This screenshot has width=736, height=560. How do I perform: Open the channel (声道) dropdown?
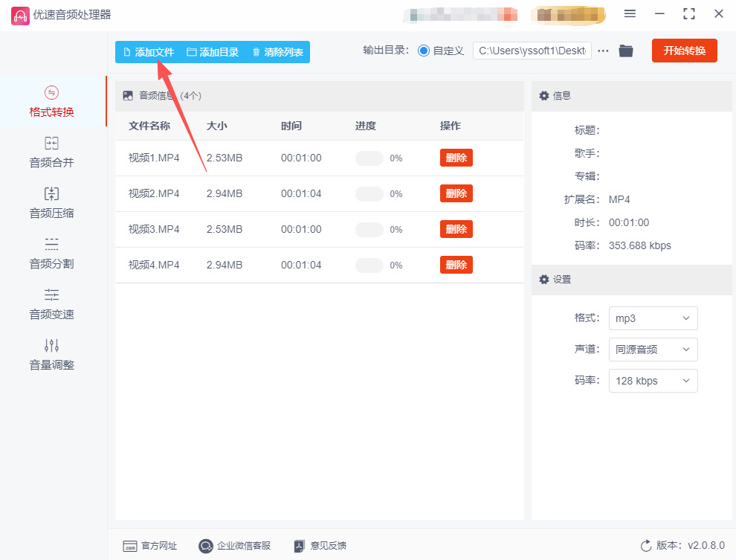point(653,350)
